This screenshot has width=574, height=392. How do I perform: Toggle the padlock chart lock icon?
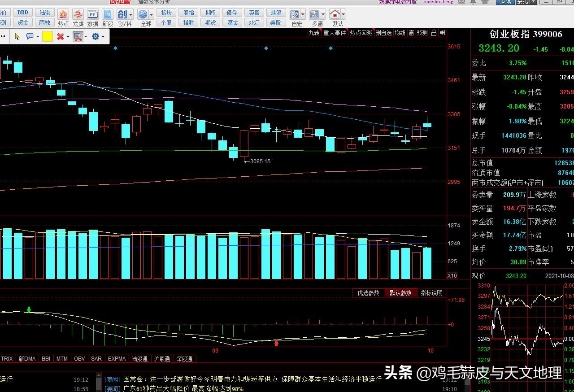(x=434, y=33)
